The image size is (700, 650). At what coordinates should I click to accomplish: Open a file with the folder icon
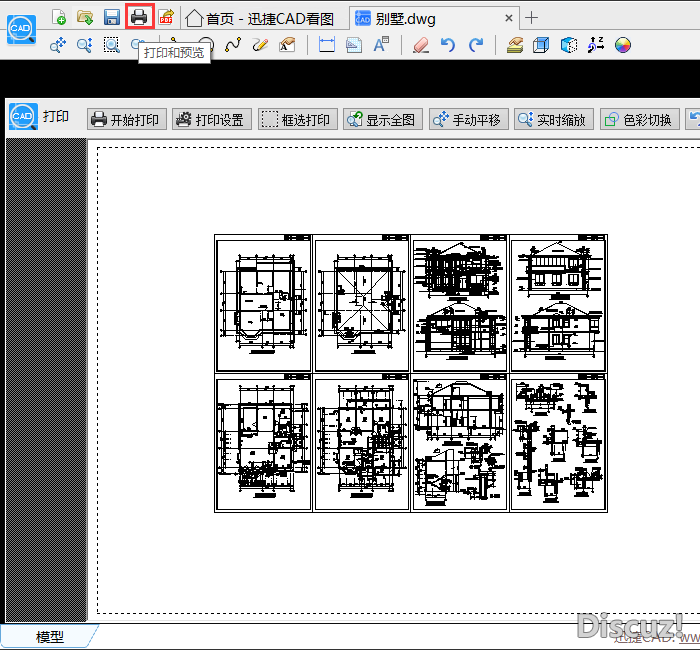click(x=85, y=17)
